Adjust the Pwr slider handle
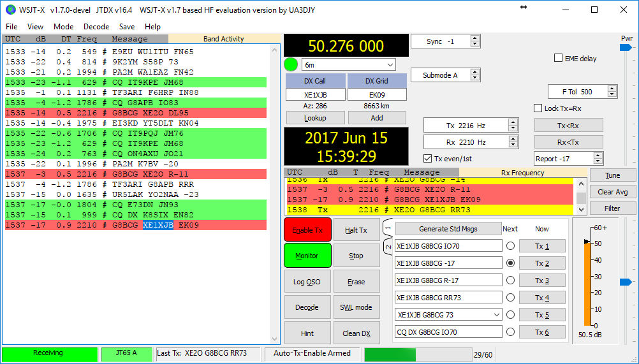This screenshot has height=364, width=639. [x=626, y=48]
